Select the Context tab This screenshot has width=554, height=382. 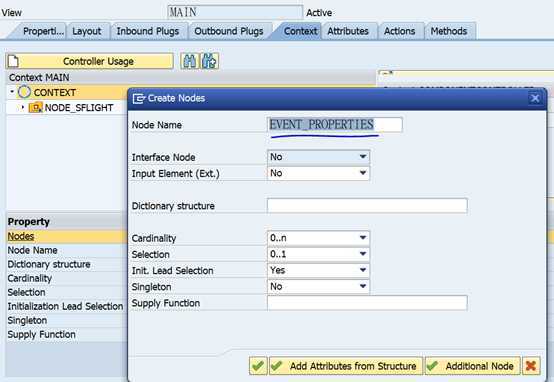point(300,31)
